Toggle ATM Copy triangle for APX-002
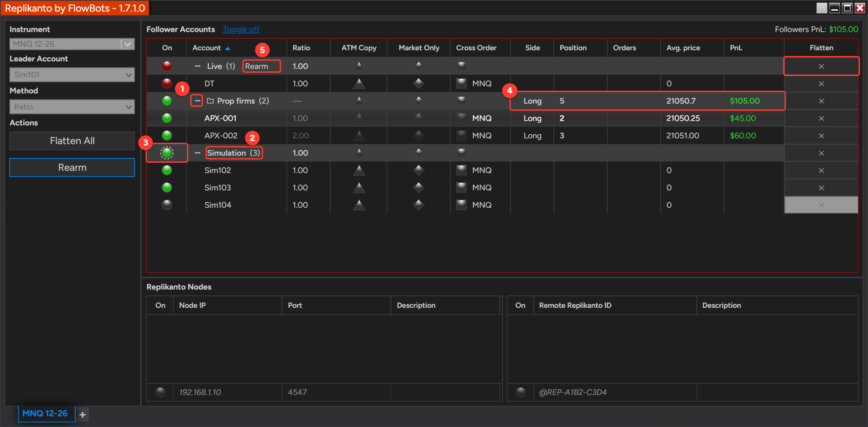Image resolution: width=868 pixels, height=427 pixels. point(359,135)
